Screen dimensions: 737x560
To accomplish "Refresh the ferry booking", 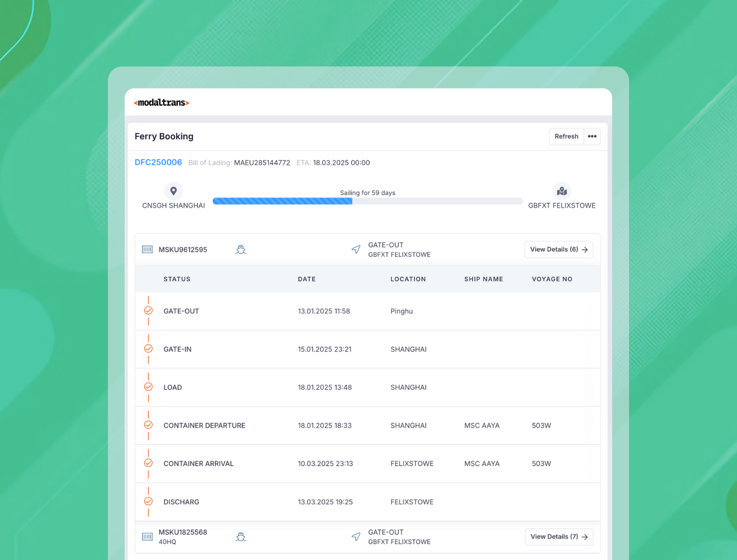I will (566, 136).
